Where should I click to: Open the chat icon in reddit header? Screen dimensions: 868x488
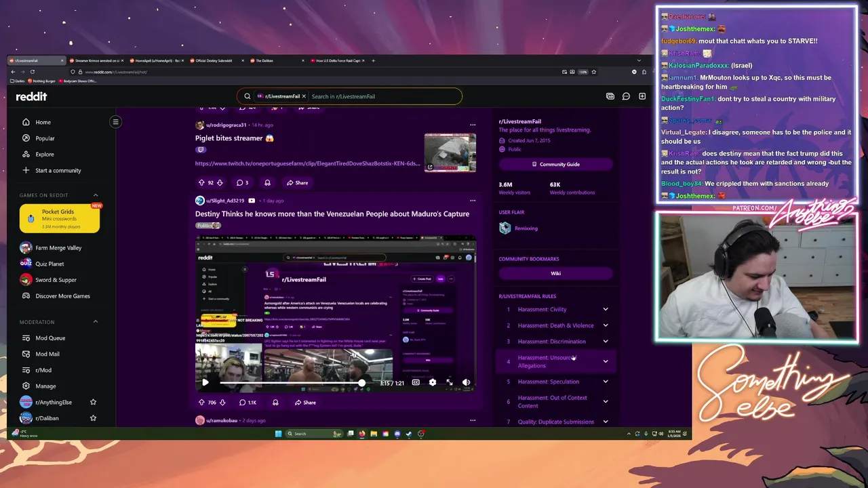click(626, 96)
